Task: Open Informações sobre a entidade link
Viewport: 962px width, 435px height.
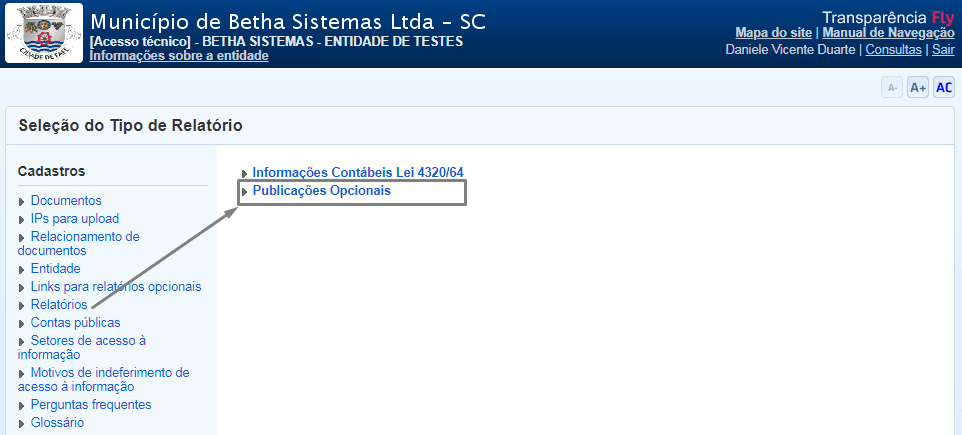Action: 179,56
